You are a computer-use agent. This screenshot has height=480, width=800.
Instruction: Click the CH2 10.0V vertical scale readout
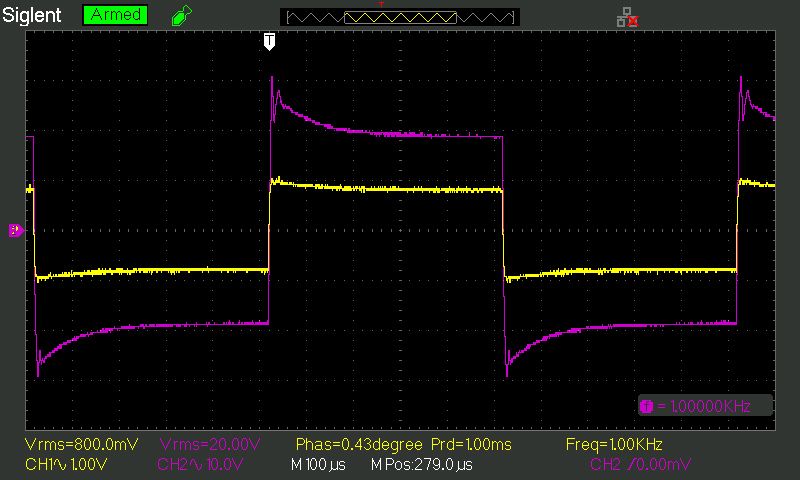(x=200, y=465)
